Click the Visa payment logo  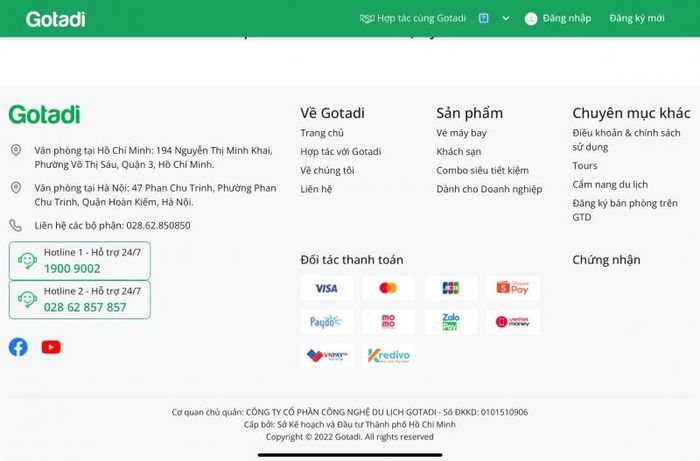(326, 288)
